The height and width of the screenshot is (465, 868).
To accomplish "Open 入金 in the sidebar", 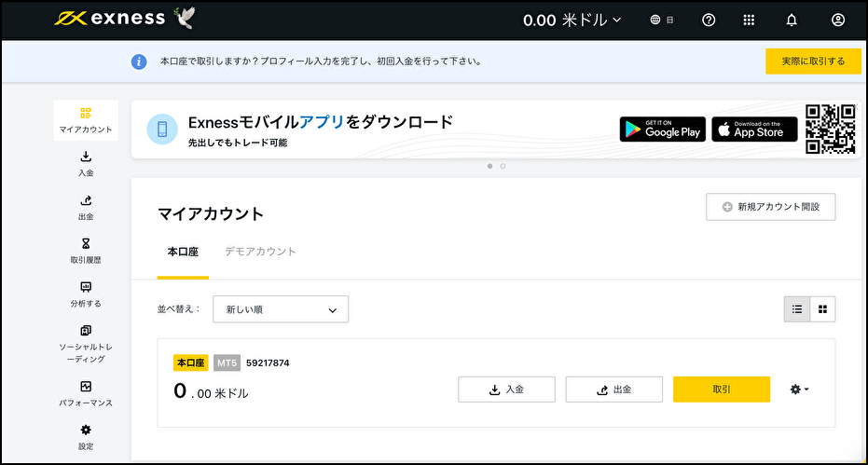I will click(86, 163).
